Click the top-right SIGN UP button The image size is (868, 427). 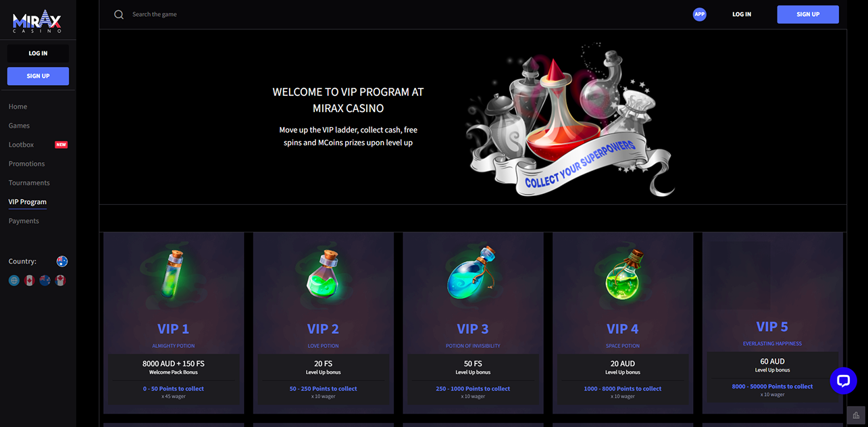point(808,14)
